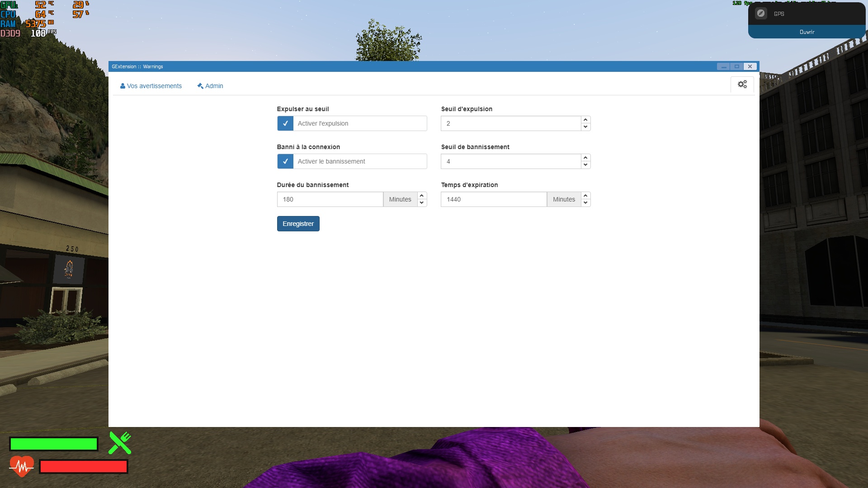Viewport: 868px width, 488px height.
Task: Open the settings gears icon
Action: point(742,84)
